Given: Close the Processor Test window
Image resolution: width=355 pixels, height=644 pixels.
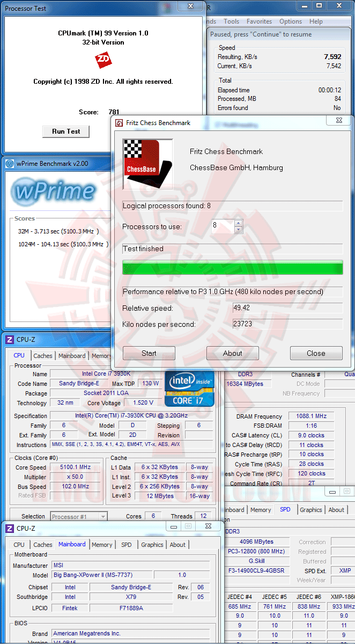Looking at the screenshot, I should point(190,6).
